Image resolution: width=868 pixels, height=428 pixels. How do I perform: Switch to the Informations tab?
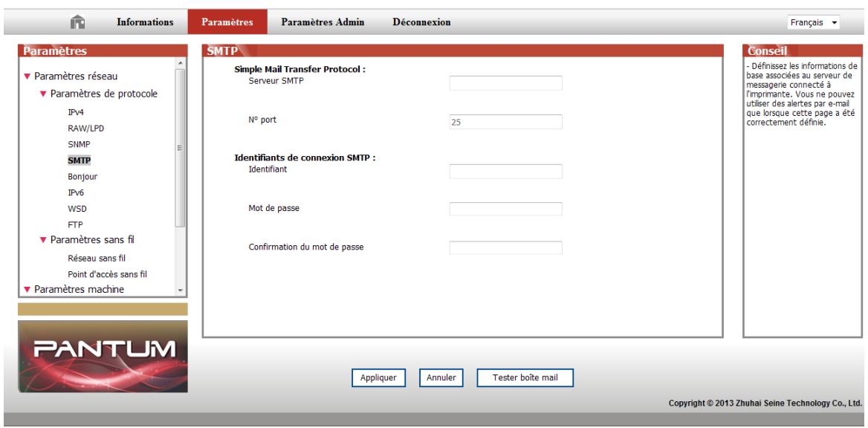[x=144, y=22]
